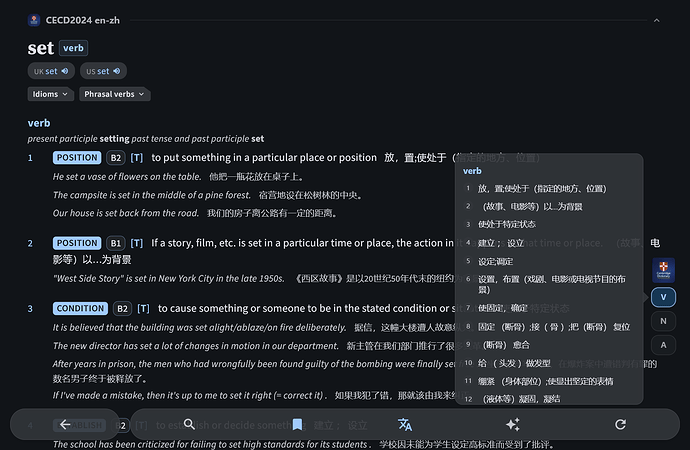This screenshot has width=690, height=450.
Task: Expand the Phrasal verbs dropdown
Action: tap(115, 94)
